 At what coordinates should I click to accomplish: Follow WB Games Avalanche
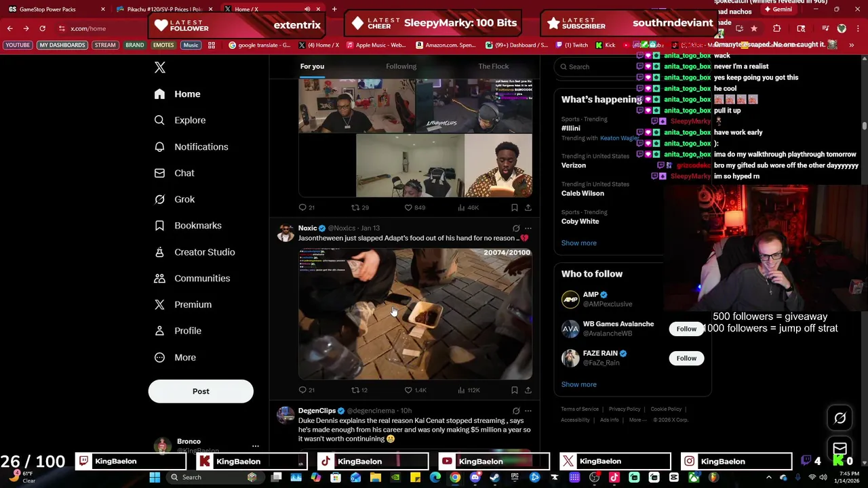pyautogui.click(x=686, y=329)
